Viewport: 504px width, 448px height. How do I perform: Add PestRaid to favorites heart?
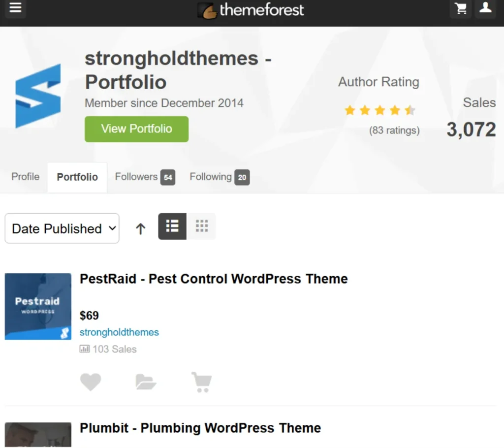[x=91, y=382]
